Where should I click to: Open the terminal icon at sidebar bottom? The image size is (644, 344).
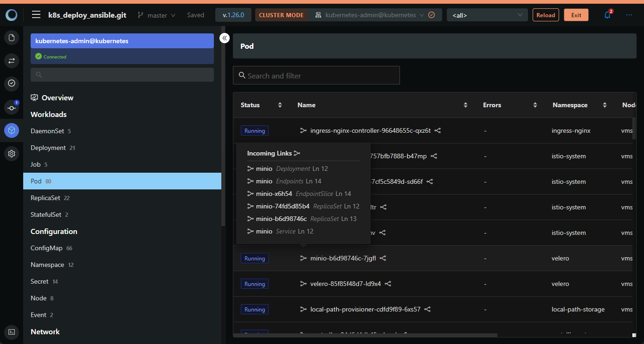tap(12, 332)
